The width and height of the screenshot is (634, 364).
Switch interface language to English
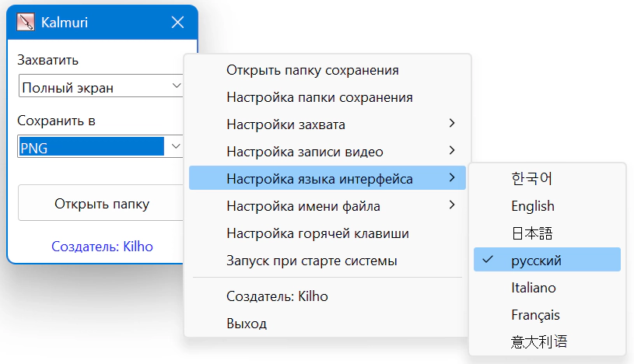coord(533,205)
